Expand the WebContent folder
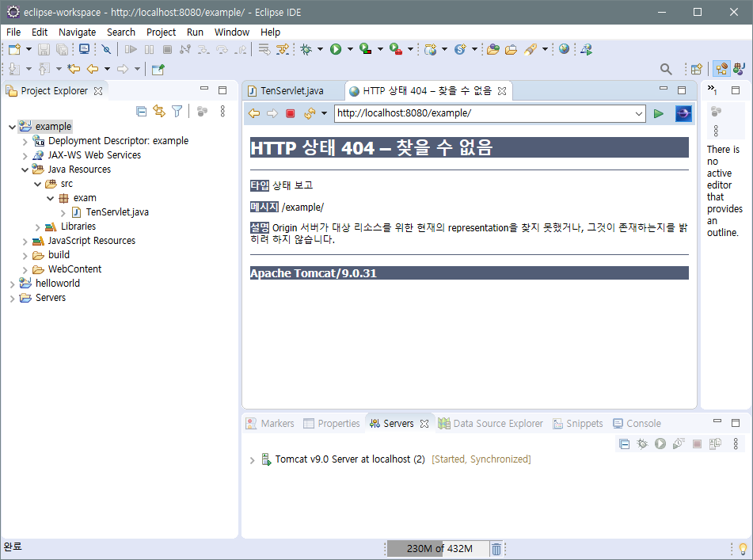The height and width of the screenshot is (560, 753). pyautogui.click(x=25, y=270)
